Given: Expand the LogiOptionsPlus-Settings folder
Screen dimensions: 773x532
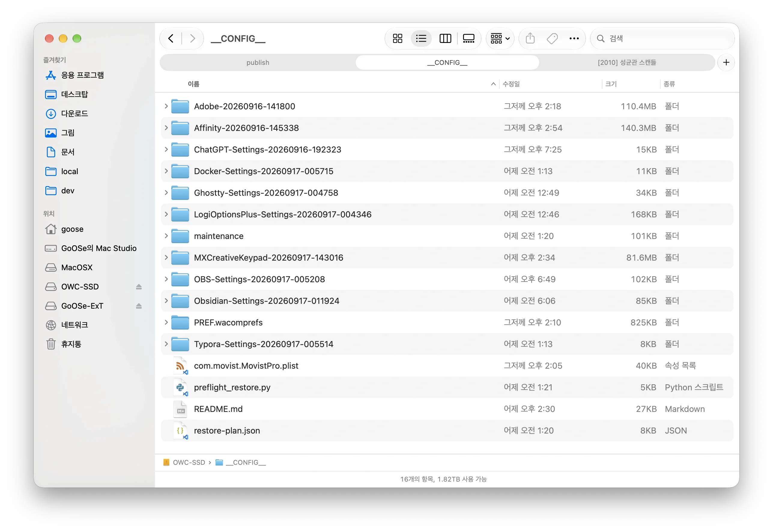Looking at the screenshot, I should [x=166, y=215].
